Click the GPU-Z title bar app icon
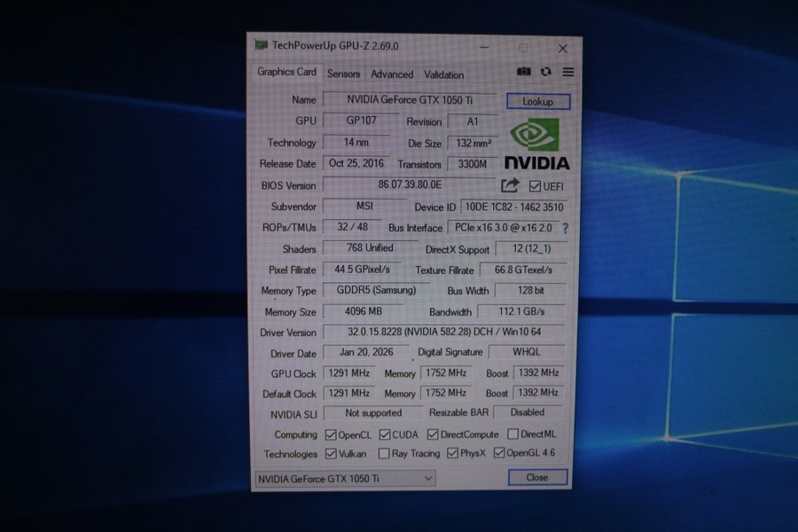The image size is (798, 532). point(261,45)
